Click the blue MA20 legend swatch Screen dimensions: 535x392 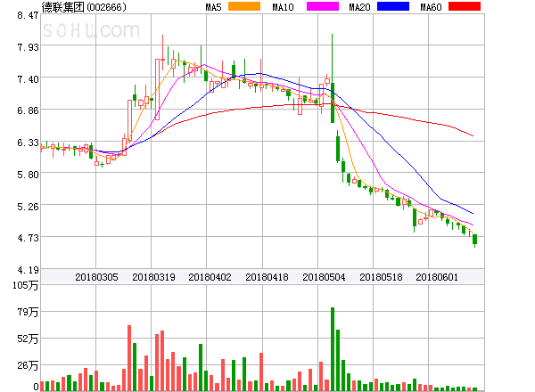[x=393, y=6]
